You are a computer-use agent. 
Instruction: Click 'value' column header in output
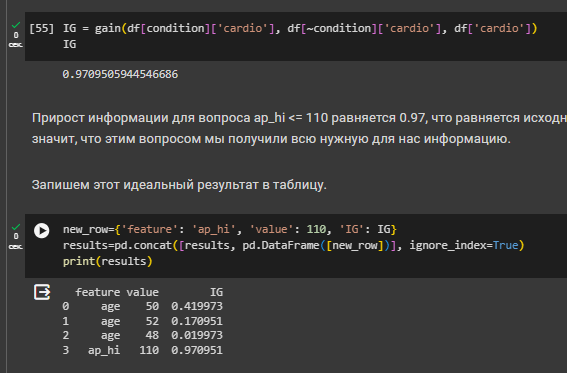(142, 292)
